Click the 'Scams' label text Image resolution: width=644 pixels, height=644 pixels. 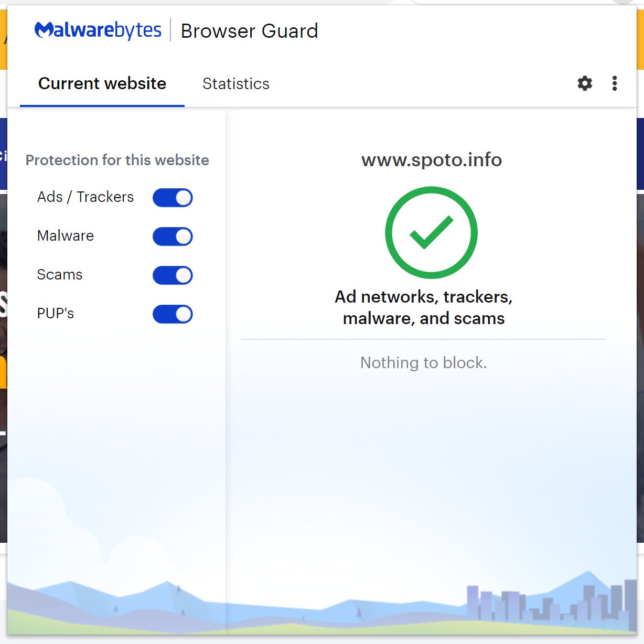[x=60, y=275]
